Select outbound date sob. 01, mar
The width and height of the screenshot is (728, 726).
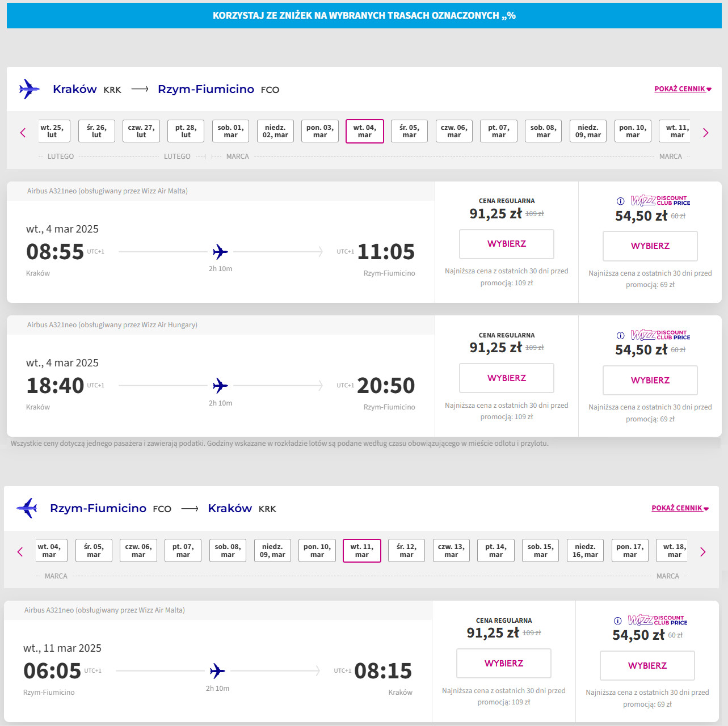(x=230, y=131)
